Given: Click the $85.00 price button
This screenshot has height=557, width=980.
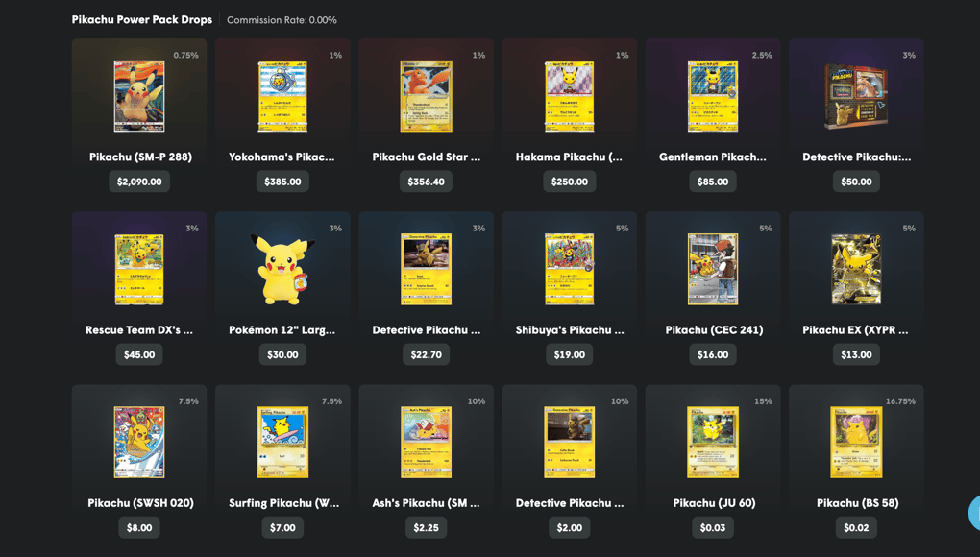Looking at the screenshot, I should coord(713,182).
